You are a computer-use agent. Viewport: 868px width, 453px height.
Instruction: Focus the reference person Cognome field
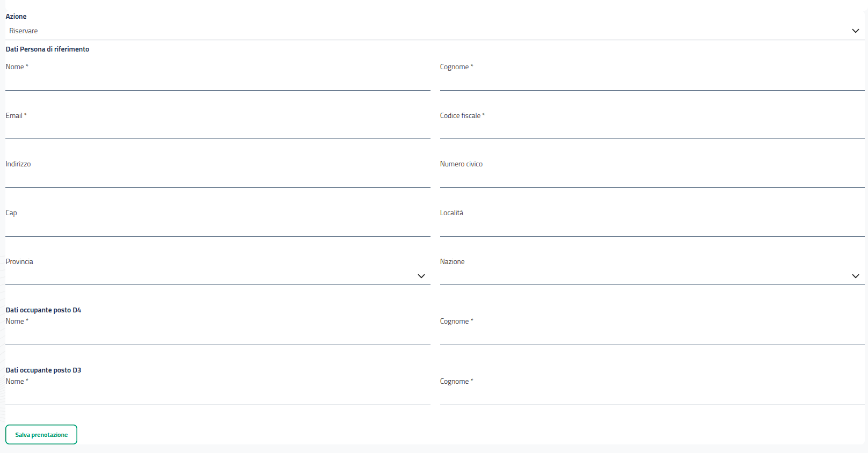click(x=652, y=82)
